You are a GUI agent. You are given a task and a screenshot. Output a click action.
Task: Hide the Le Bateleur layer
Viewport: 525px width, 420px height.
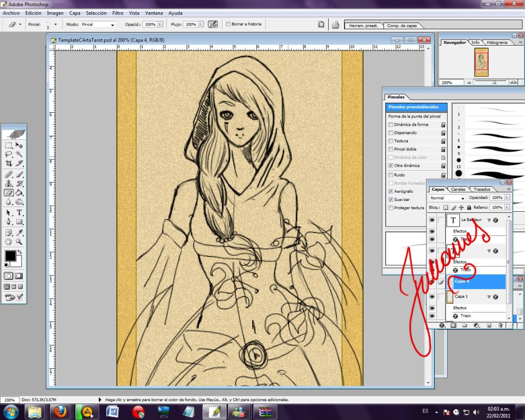432,220
